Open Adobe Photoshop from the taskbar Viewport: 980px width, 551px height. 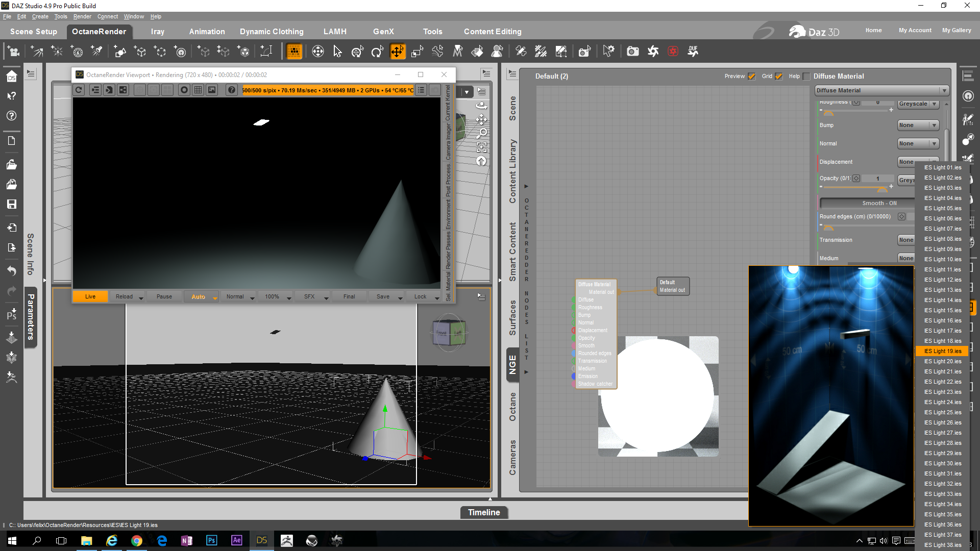(211, 540)
